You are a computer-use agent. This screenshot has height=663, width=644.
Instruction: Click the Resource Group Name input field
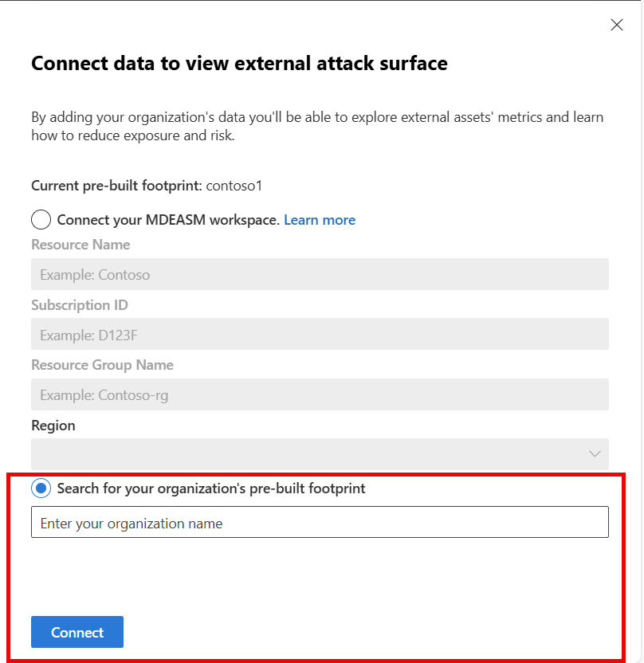[320, 395]
